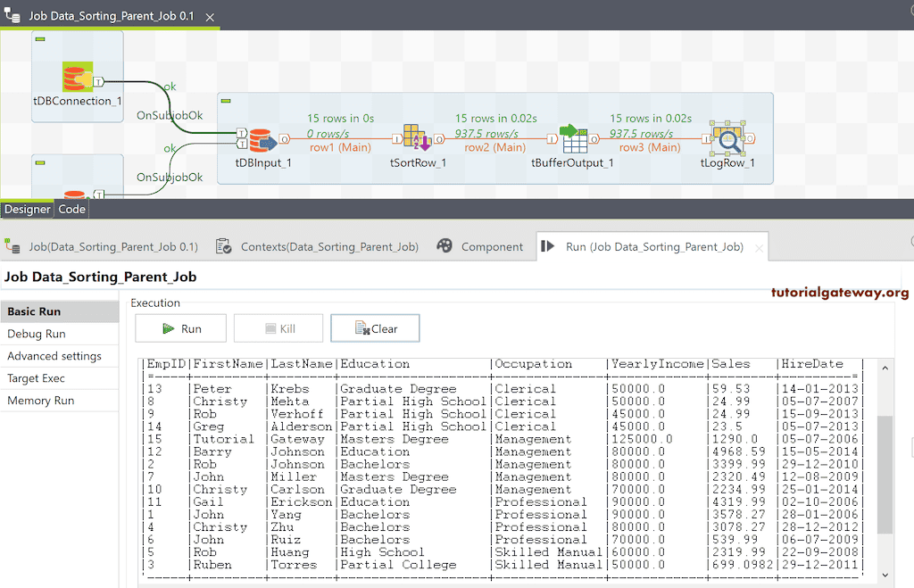Image resolution: width=914 pixels, height=588 pixels.
Task: Collapse the main tDBInput subjob box
Action: (x=225, y=100)
